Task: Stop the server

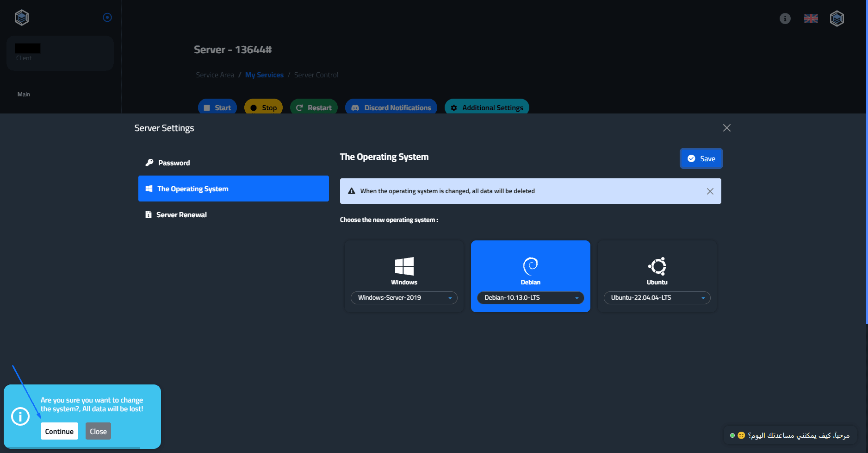Action: point(263,107)
